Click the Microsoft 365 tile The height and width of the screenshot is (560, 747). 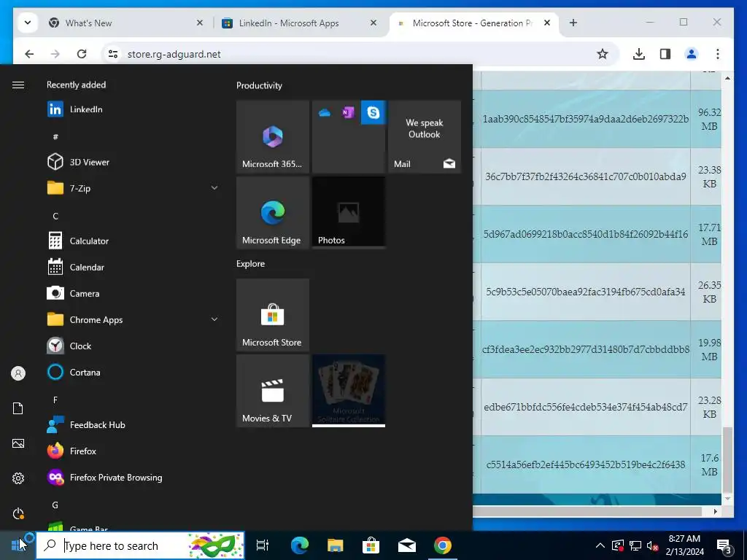(273, 136)
